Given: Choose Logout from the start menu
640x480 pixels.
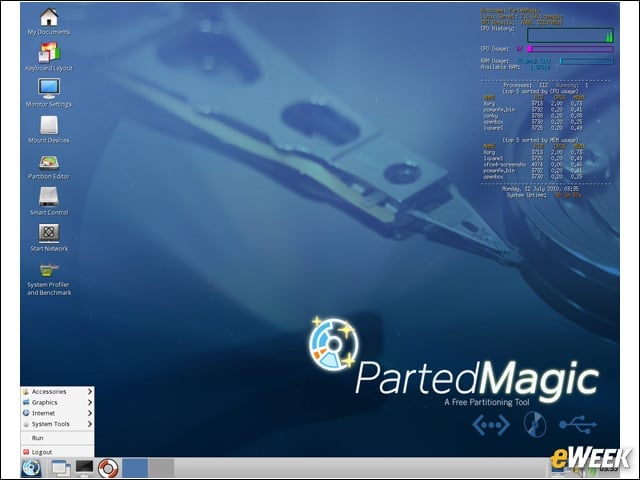Looking at the screenshot, I should [x=58, y=452].
